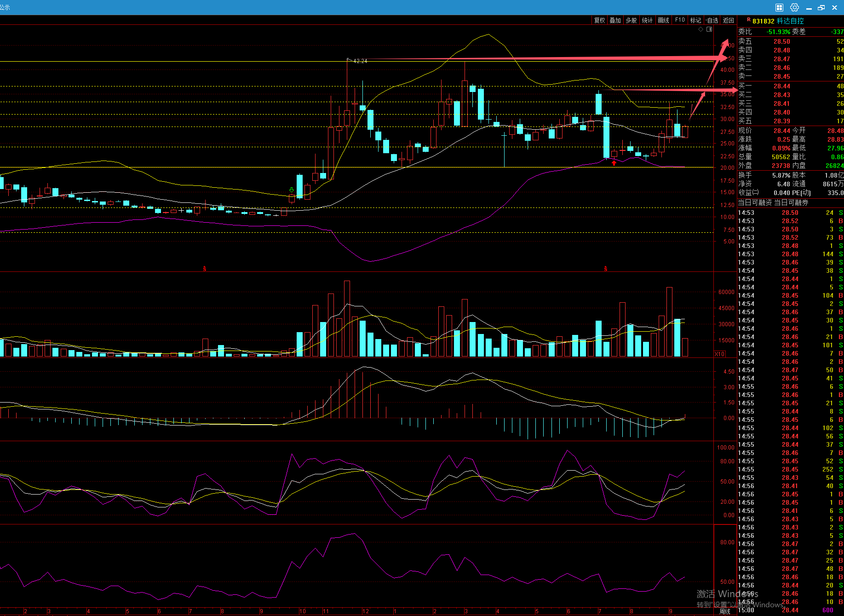
Task: Click 卖三 ask row at 28.47
Action: [791, 59]
